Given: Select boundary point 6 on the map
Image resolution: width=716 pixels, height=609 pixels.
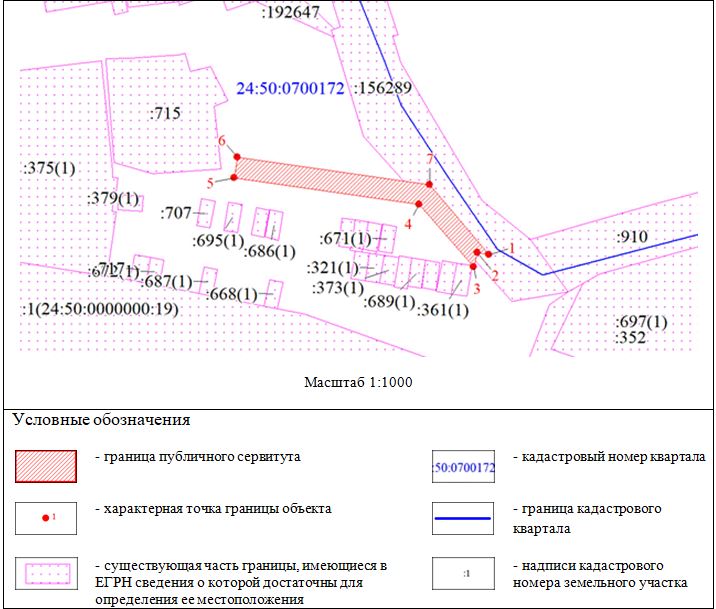Looking at the screenshot, I should [237, 157].
